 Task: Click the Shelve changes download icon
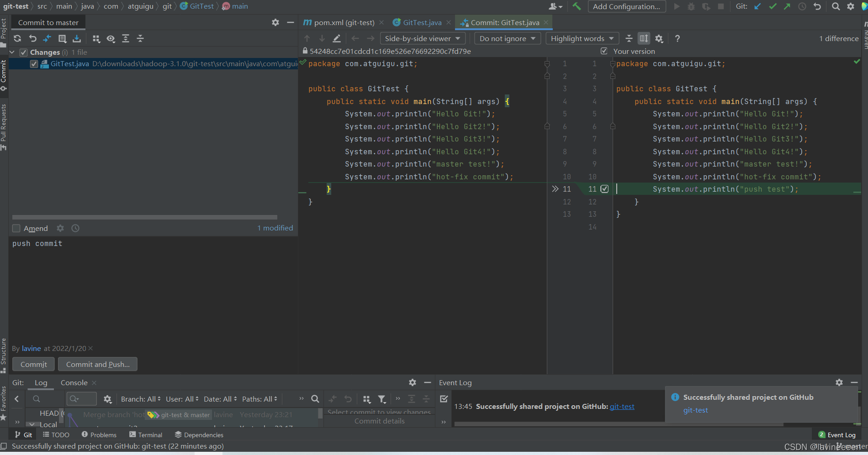(x=77, y=38)
